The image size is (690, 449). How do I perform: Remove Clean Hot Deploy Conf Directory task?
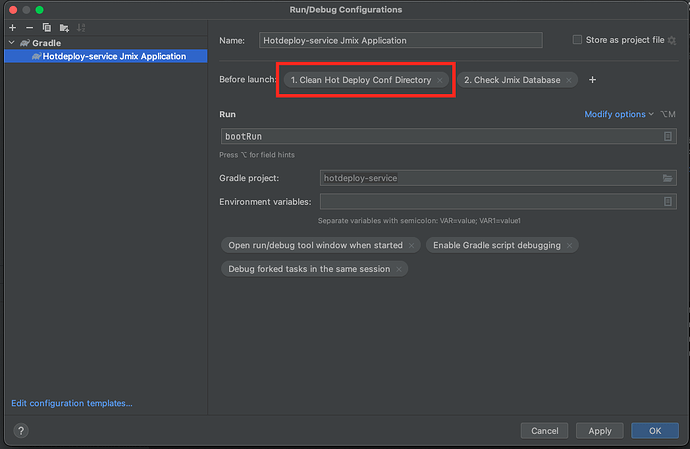(x=440, y=80)
